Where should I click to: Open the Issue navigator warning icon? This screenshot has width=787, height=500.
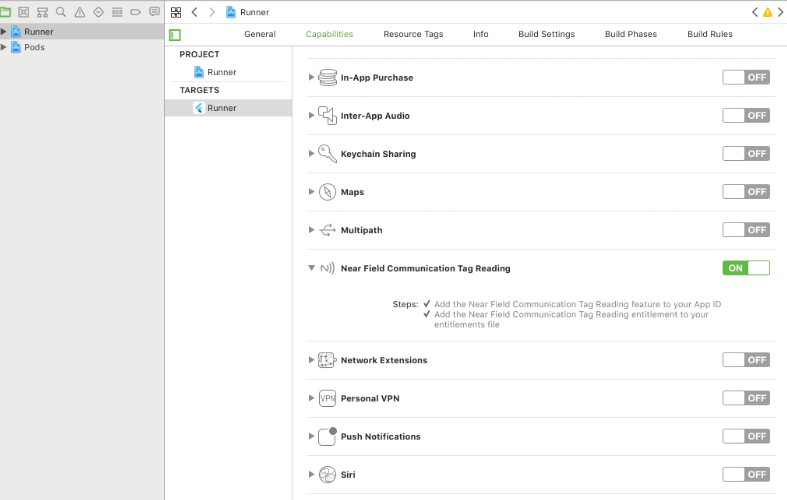click(79, 12)
